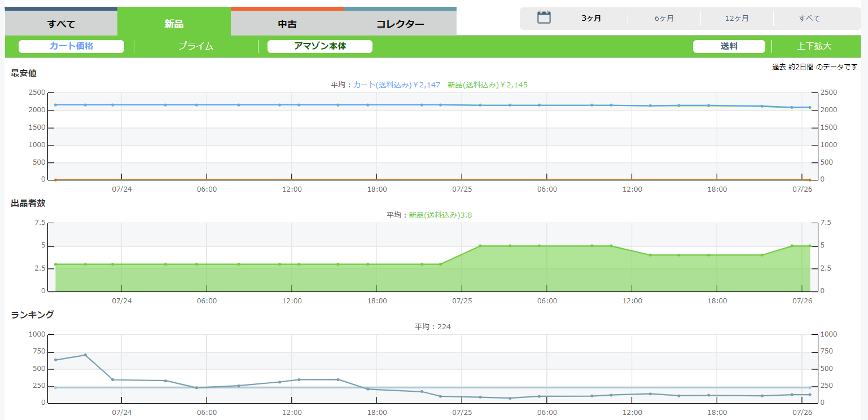Select the 3ヶ月 period
This screenshot has width=868, height=420.
[x=591, y=18]
